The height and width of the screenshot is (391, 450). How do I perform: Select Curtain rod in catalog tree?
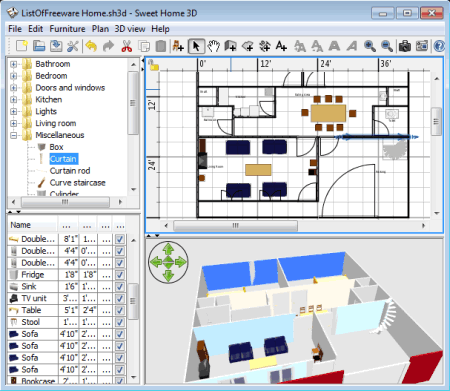pyautogui.click(x=70, y=171)
